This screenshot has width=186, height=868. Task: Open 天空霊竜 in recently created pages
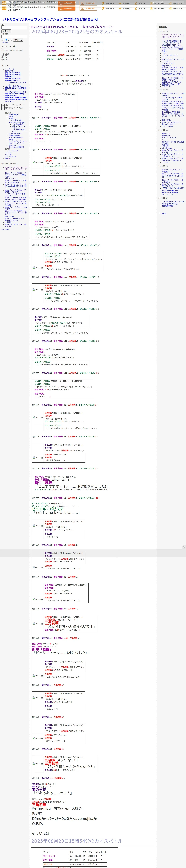click(8, 222)
